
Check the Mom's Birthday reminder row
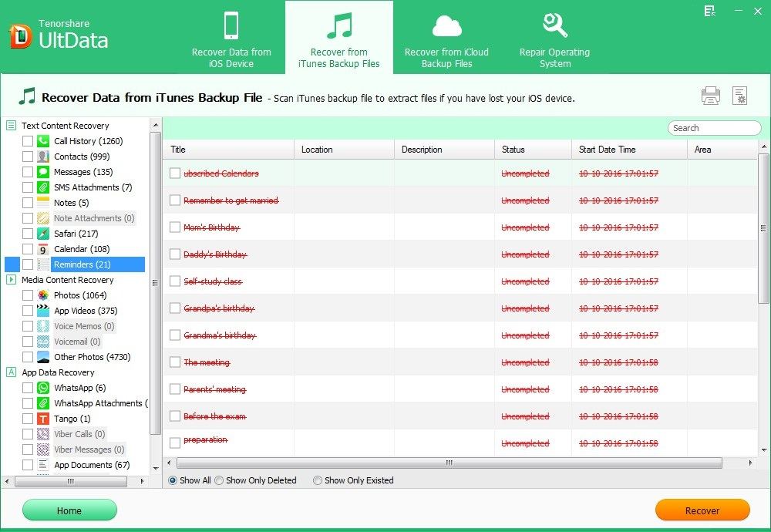[175, 227]
